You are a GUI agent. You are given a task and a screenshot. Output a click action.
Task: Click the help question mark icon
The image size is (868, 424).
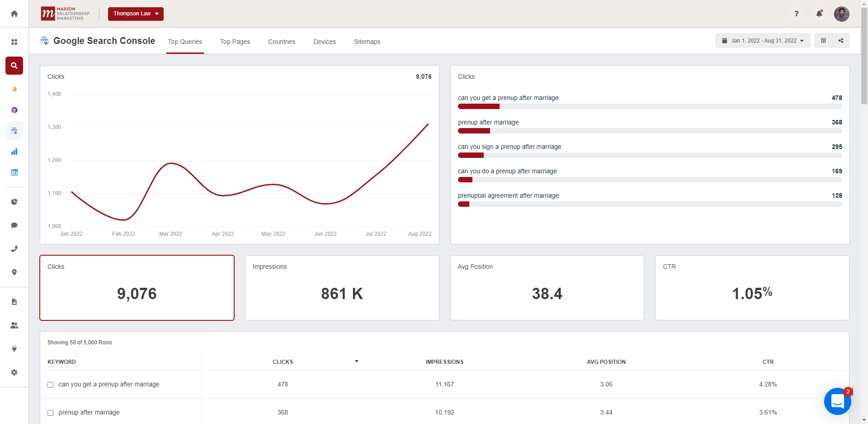[x=796, y=14]
